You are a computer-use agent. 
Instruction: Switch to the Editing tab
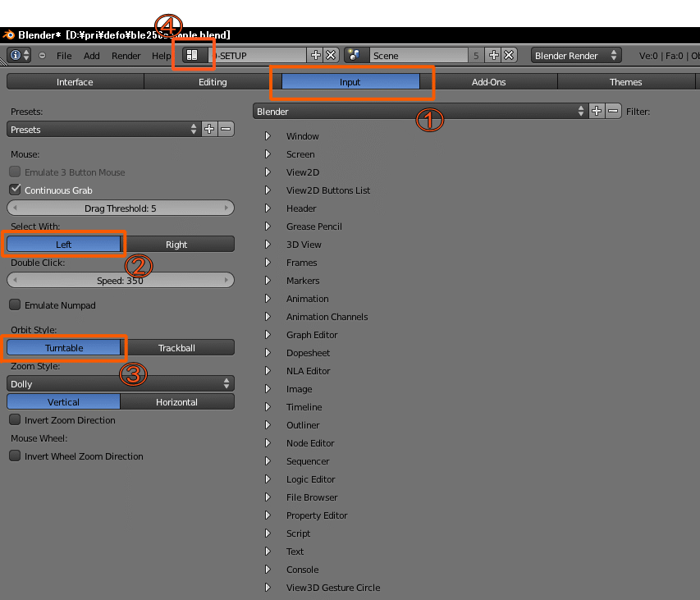click(x=213, y=82)
